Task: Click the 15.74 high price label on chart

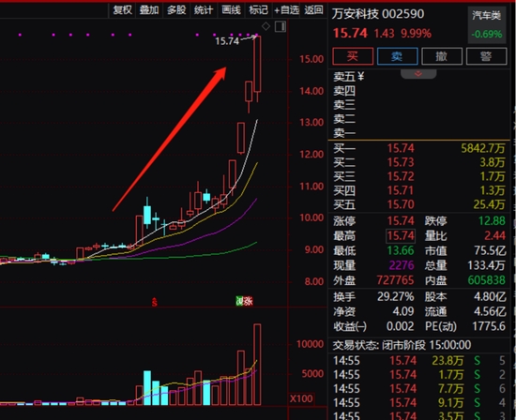Action: click(x=227, y=41)
